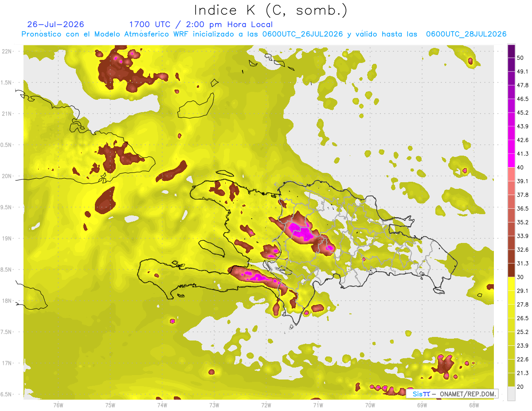This screenshot has height=411, width=532.
Task: Click the longitude label "72W"
Action: 266,405
